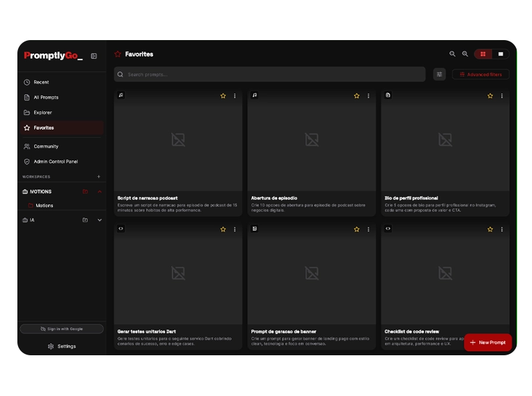Open kebab menu on Abertura de episodio card
Image resolution: width=532 pixels, height=396 pixels.
click(368, 96)
